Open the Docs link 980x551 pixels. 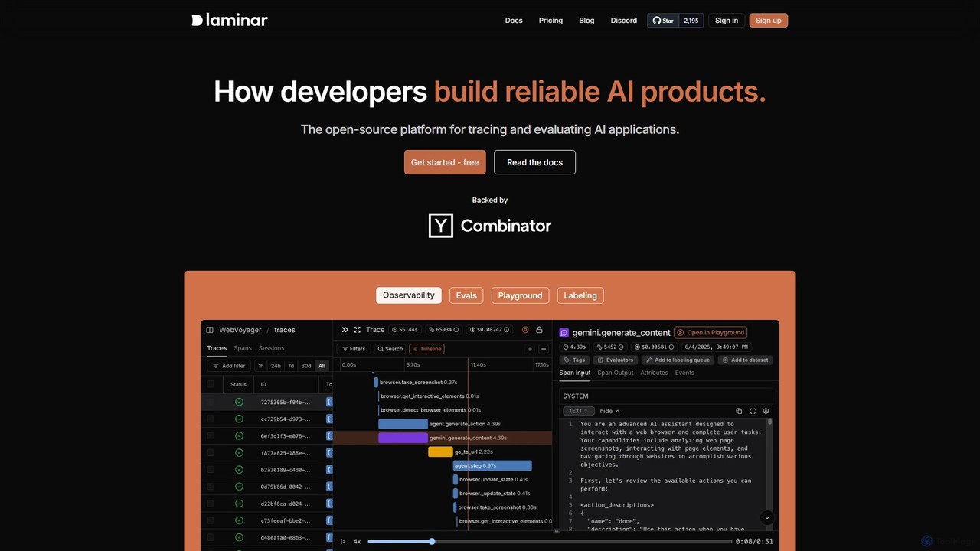(514, 21)
